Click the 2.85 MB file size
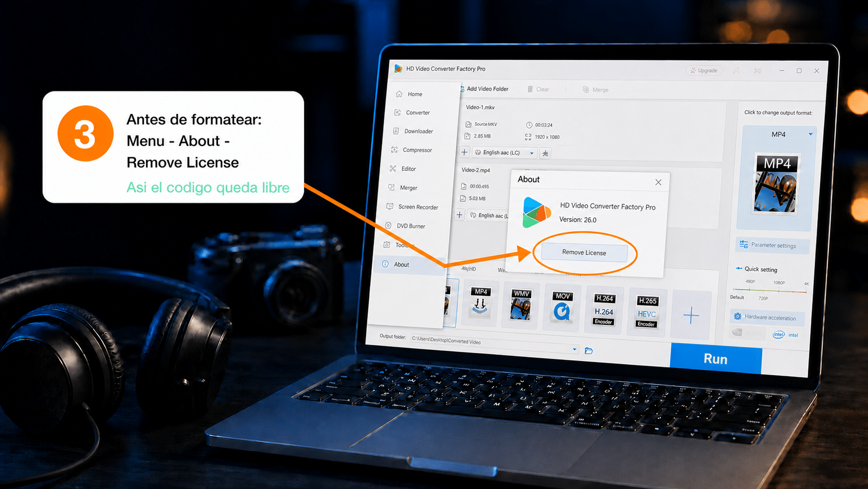 (x=482, y=136)
